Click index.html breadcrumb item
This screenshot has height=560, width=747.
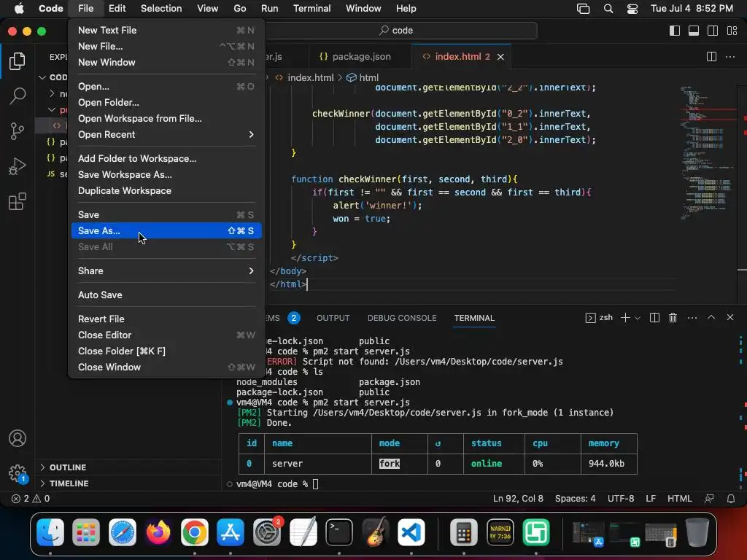point(304,77)
